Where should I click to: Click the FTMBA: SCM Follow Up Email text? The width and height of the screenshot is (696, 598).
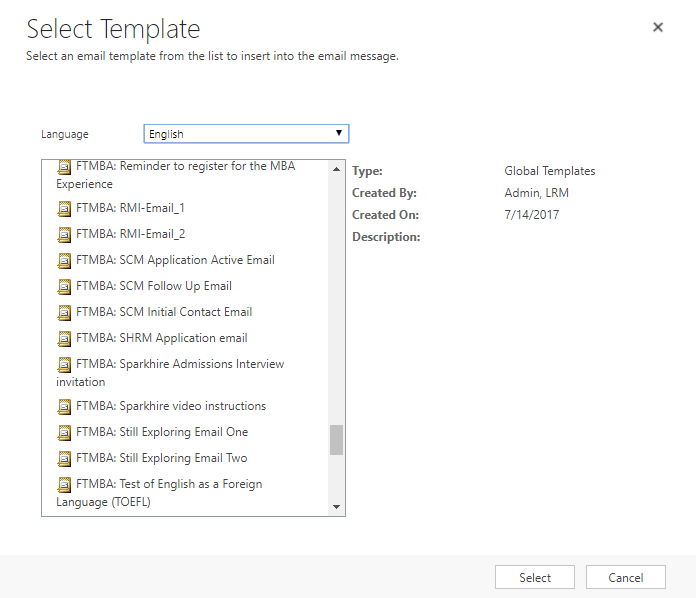click(153, 286)
